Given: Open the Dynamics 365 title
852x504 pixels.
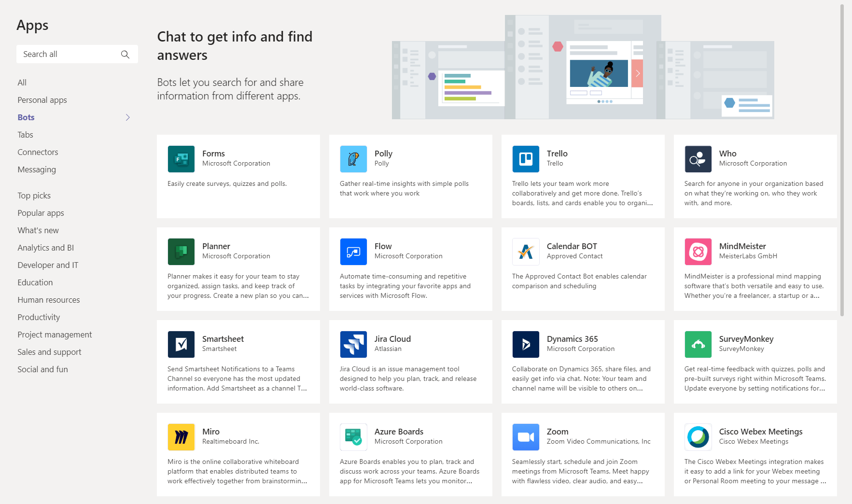Looking at the screenshot, I should (573, 339).
